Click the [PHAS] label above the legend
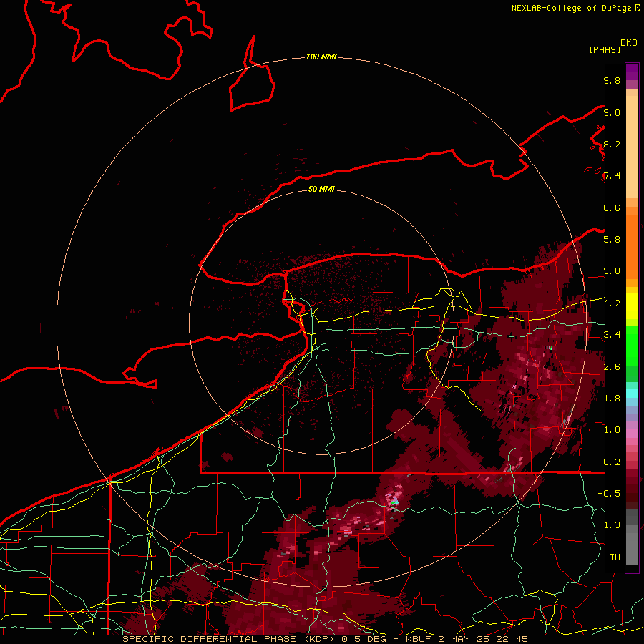 click(605, 49)
